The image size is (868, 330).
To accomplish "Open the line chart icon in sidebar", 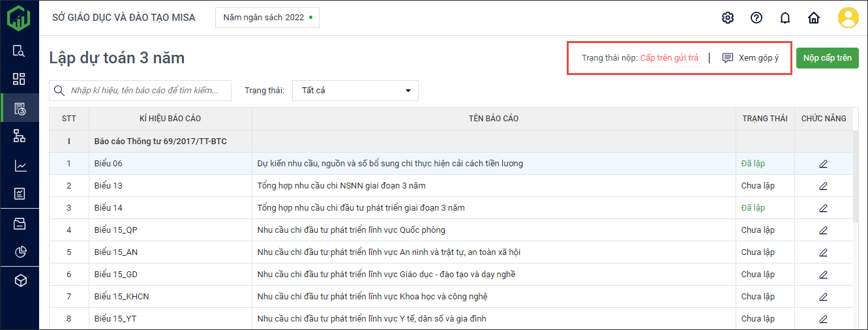I will click(x=20, y=166).
